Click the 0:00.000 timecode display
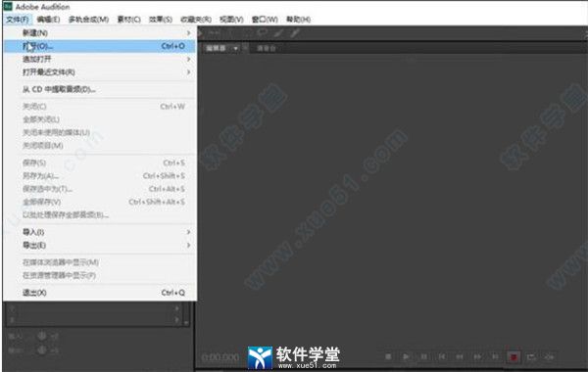The height and width of the screenshot is (372, 588). tap(220, 357)
